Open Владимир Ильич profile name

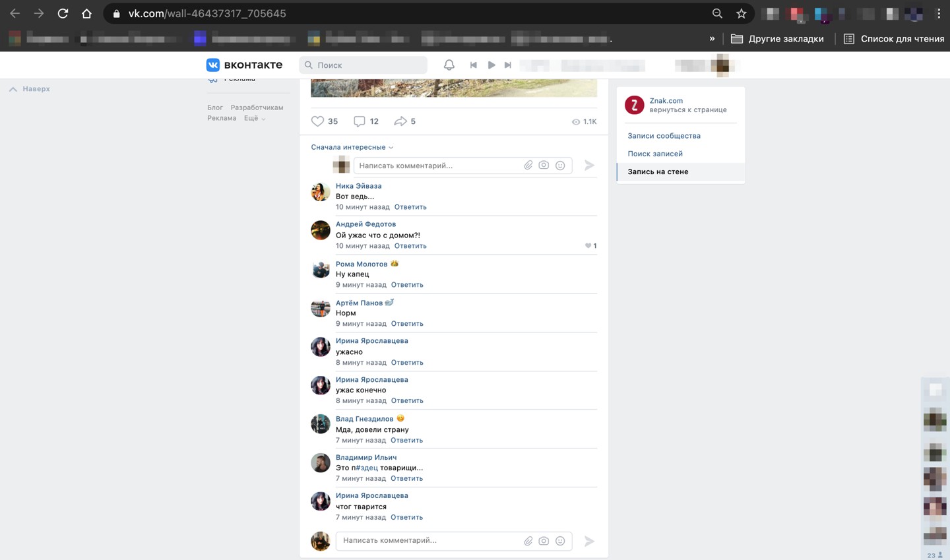click(366, 457)
